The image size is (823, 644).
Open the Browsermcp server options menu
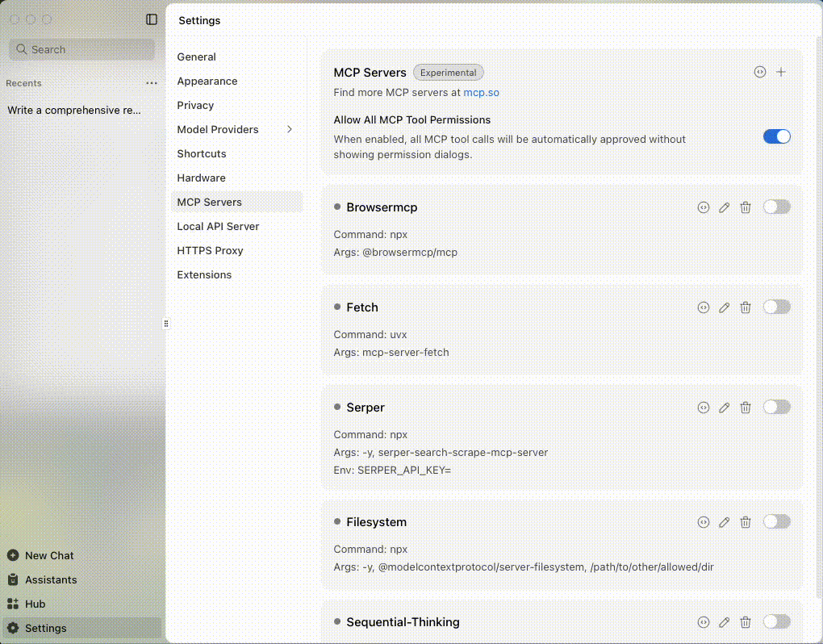[703, 207]
